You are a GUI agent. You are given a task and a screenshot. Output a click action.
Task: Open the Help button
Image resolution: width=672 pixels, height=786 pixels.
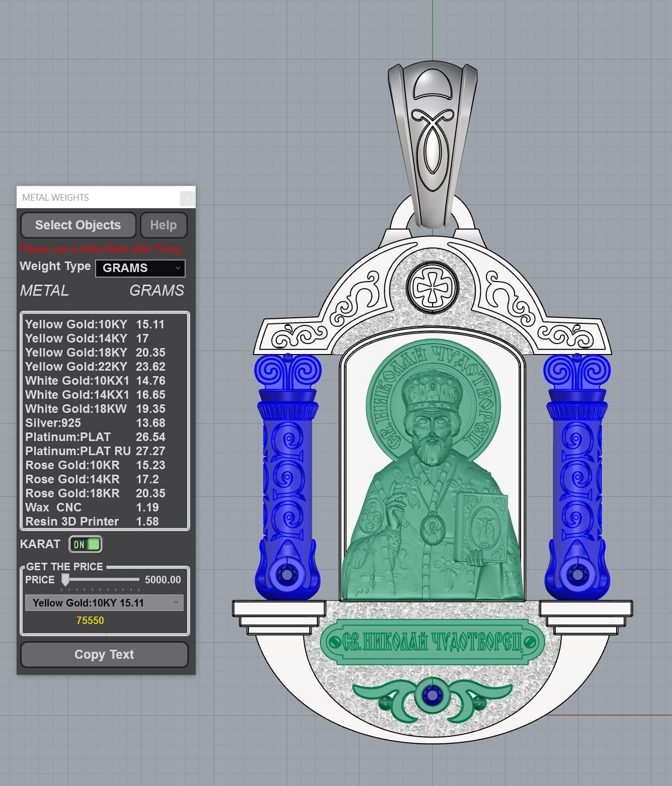[x=163, y=225]
